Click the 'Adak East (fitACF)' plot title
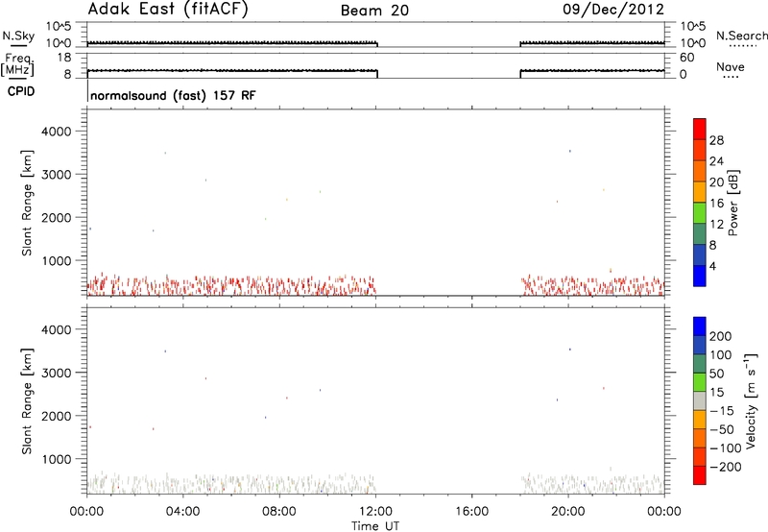 pyautogui.click(x=167, y=9)
